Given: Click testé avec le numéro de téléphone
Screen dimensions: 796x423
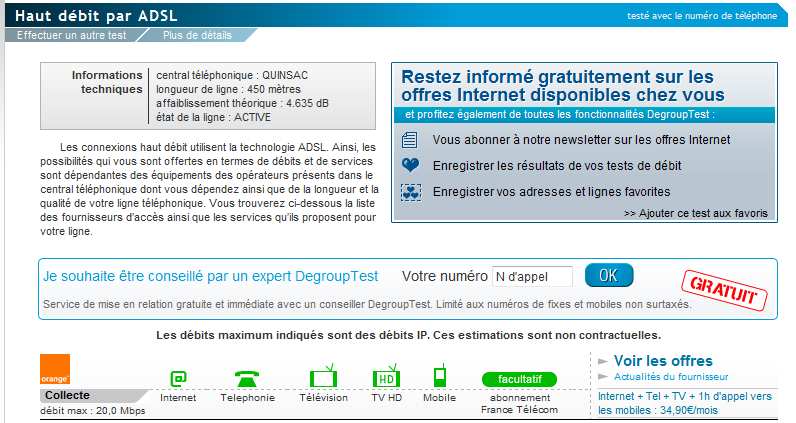Looking at the screenshot, I should point(702,16).
